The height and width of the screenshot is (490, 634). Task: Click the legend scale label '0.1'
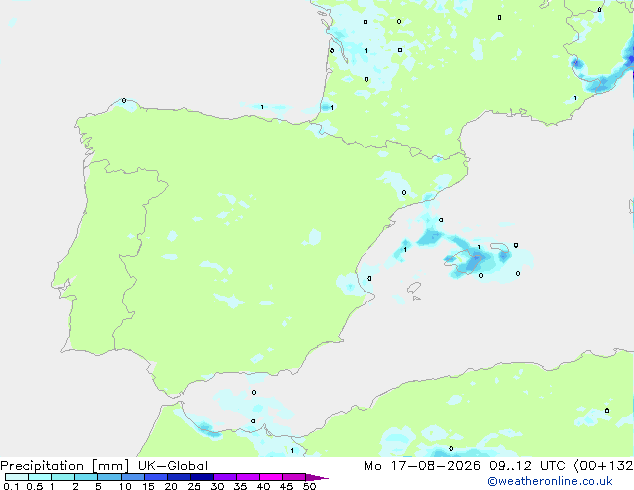(11, 486)
